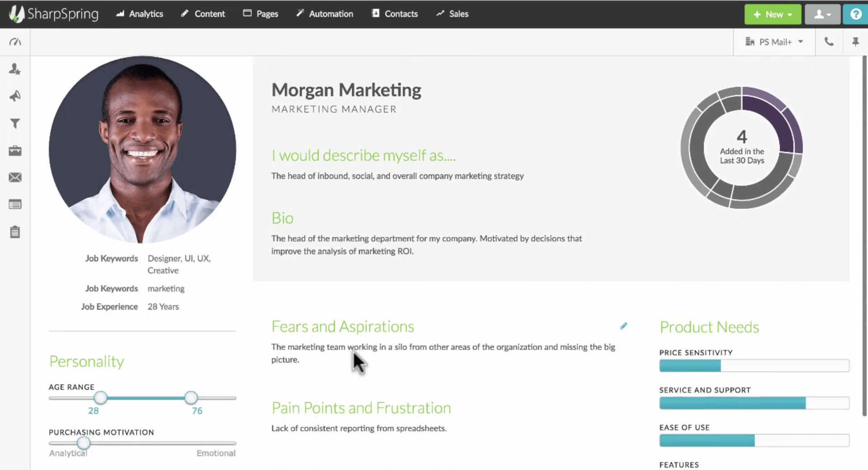Click the pin icon in top bar
The width and height of the screenshot is (868, 470).
pyautogui.click(x=855, y=42)
